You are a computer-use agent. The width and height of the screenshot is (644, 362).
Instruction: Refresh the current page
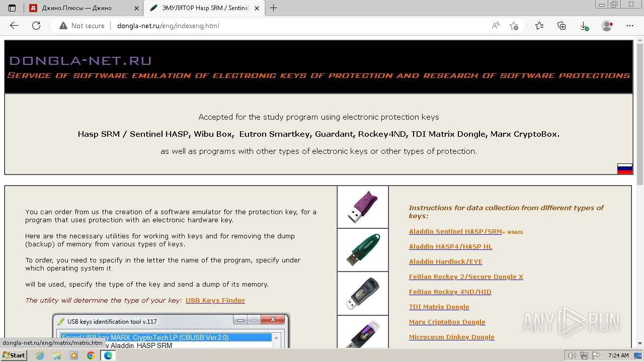tap(36, 26)
